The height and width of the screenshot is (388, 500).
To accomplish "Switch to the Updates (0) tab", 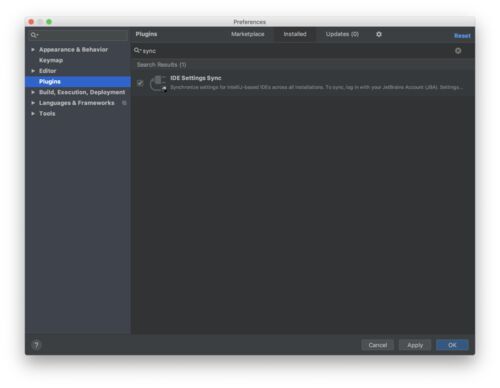I will (x=342, y=34).
